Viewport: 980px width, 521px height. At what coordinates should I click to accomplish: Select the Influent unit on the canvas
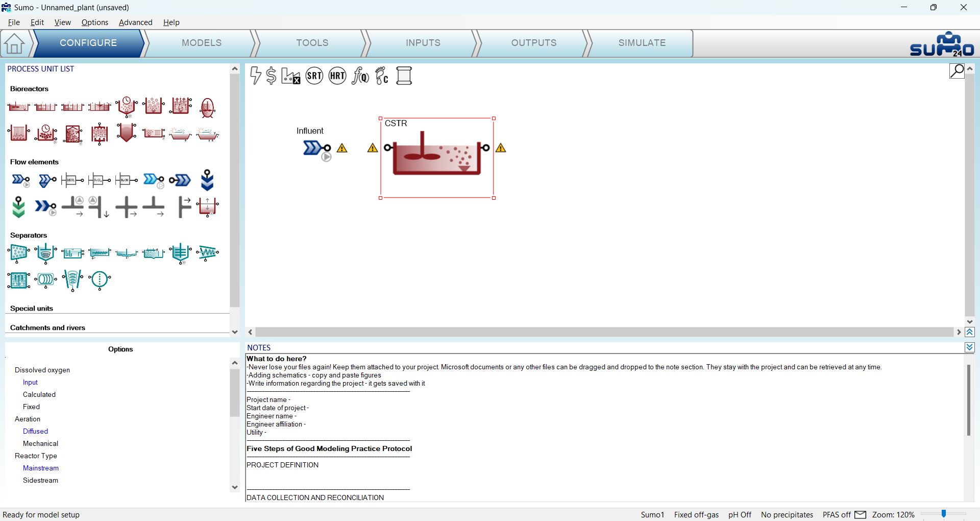coord(317,149)
